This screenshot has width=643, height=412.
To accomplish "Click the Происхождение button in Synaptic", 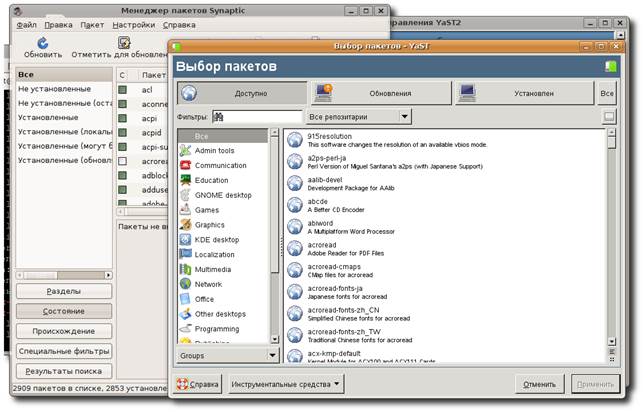I will pos(64,331).
